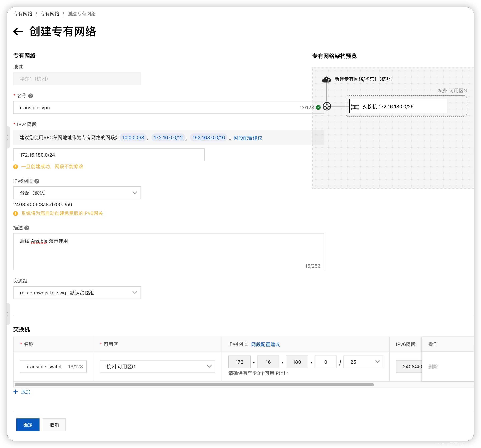Screen dimensions: 481x448
Task: Open the help icon beside IPv6网段 label
Action: tap(37, 181)
